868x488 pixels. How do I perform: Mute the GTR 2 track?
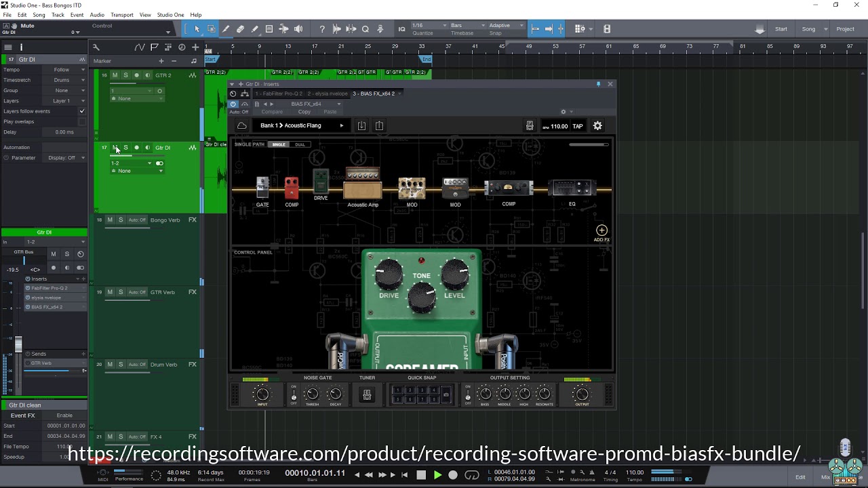[115, 75]
